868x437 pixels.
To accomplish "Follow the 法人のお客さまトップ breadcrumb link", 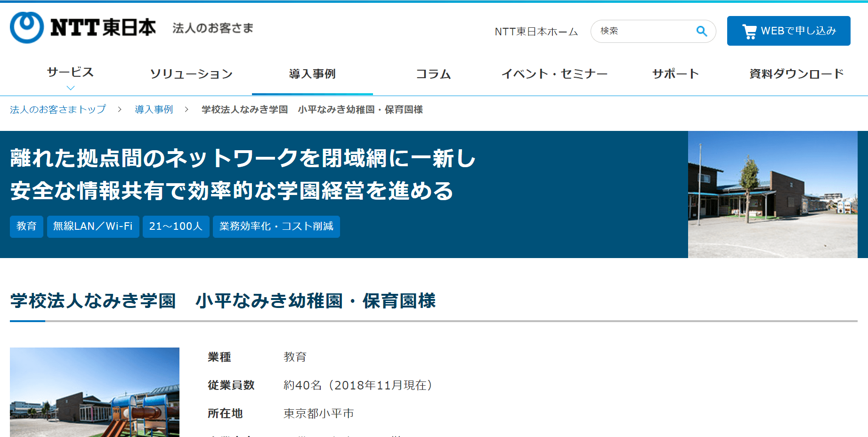I will (x=58, y=109).
